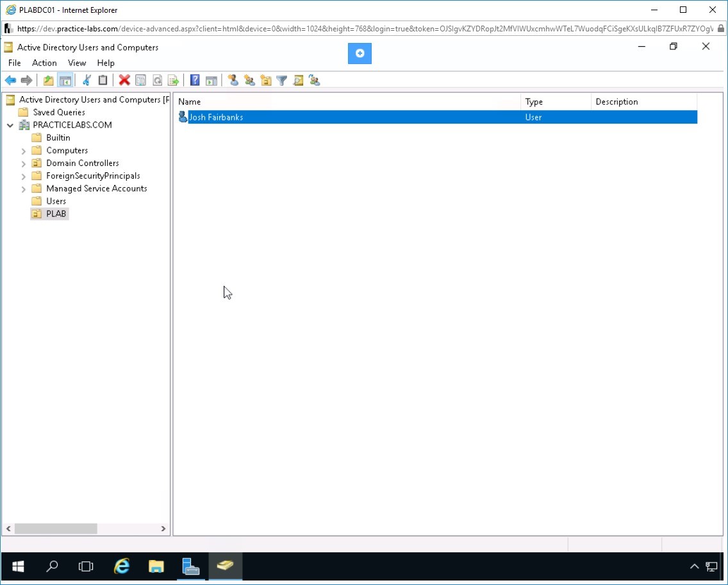Open Task View on taskbar
Image resolution: width=728 pixels, height=585 pixels.
(86, 566)
